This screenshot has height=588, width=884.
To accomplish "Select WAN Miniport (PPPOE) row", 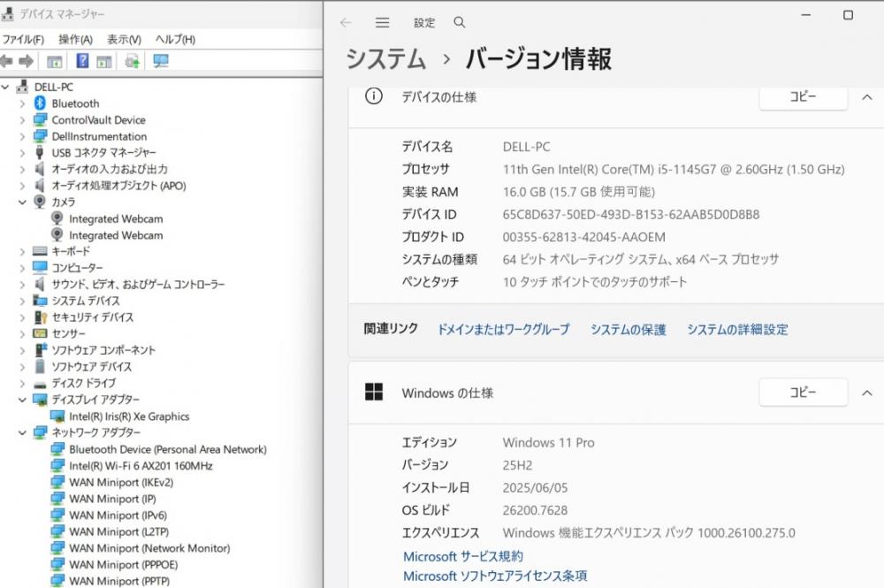I will point(124,564).
